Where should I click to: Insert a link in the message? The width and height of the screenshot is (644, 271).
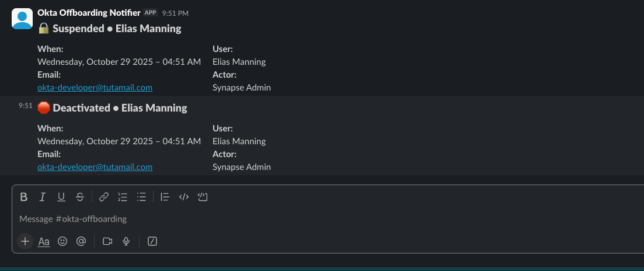(104, 197)
